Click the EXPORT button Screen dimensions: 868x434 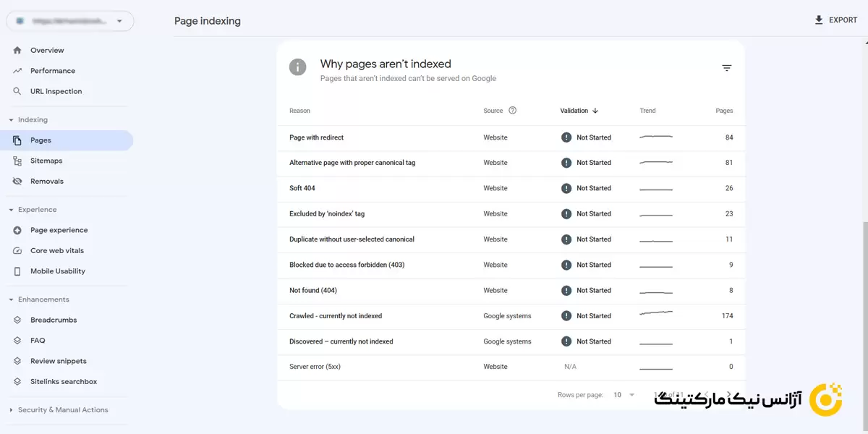[835, 20]
